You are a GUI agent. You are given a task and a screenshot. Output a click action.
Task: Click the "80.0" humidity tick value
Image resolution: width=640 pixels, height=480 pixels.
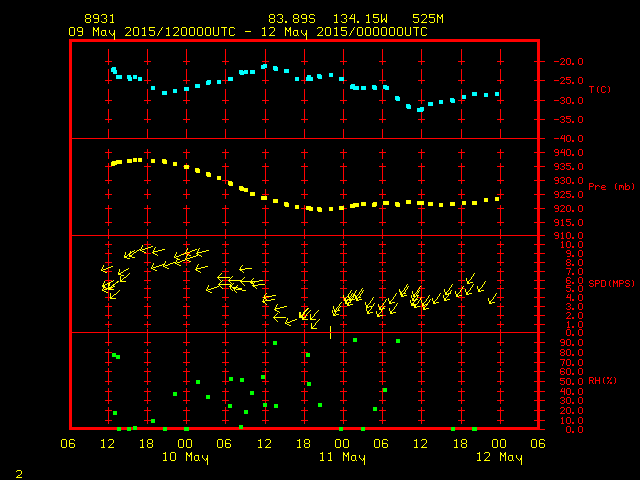[571, 353]
